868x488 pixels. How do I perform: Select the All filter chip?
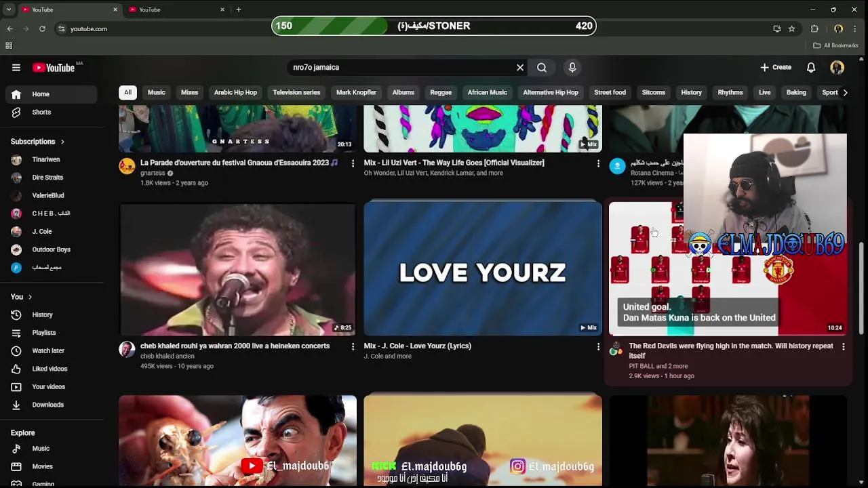coord(127,92)
